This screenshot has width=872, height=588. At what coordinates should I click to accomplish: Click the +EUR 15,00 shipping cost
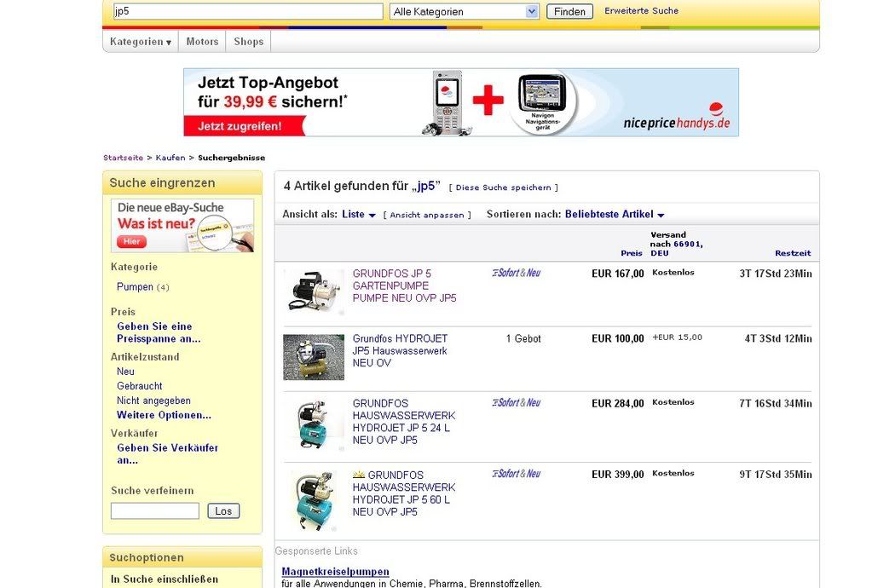tap(678, 337)
